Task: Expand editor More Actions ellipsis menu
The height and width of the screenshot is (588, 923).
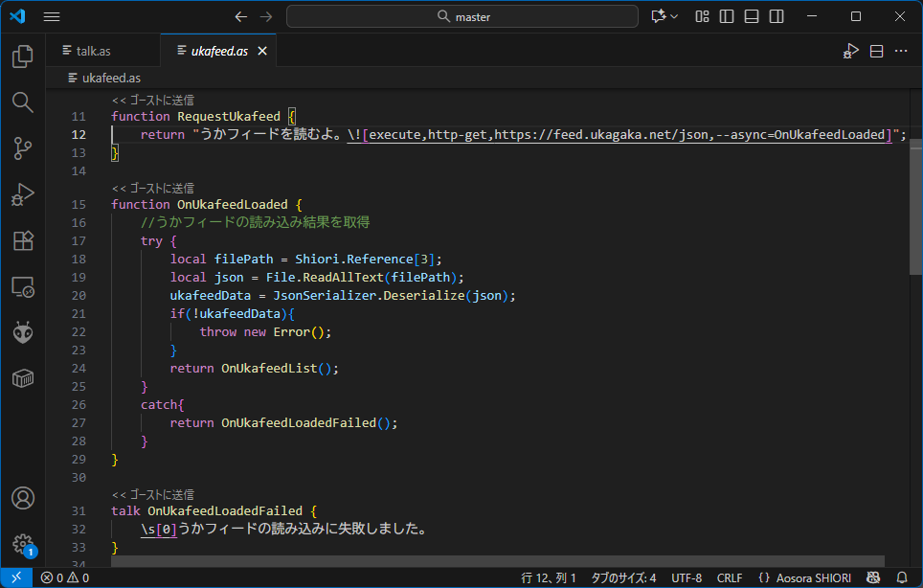Action: (x=901, y=51)
